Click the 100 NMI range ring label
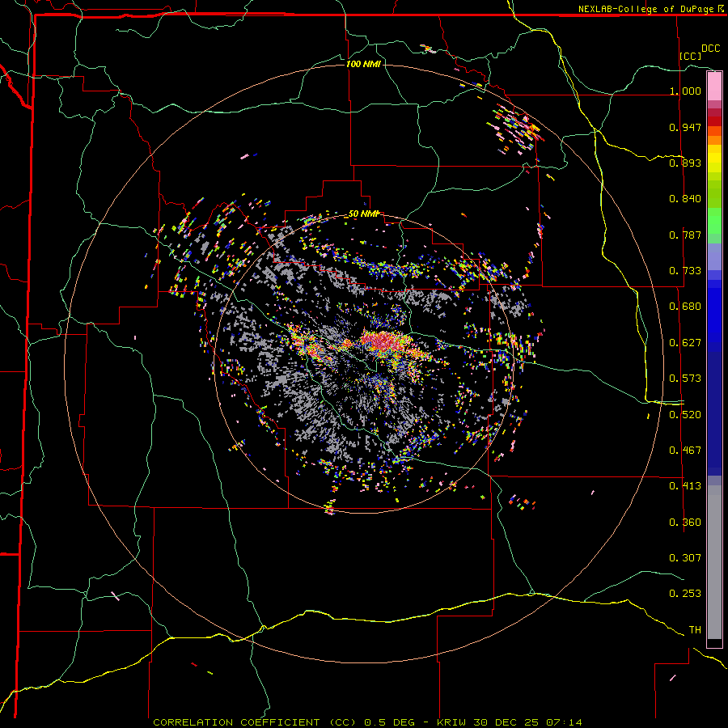 363,64
